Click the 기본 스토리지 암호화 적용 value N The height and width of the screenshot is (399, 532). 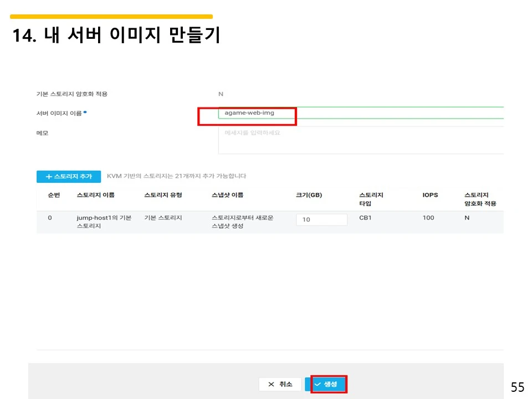[221, 94]
